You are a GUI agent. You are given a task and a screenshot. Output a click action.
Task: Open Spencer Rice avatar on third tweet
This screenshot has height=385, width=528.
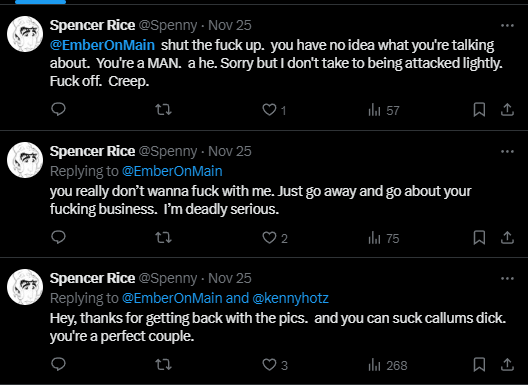pos(25,287)
